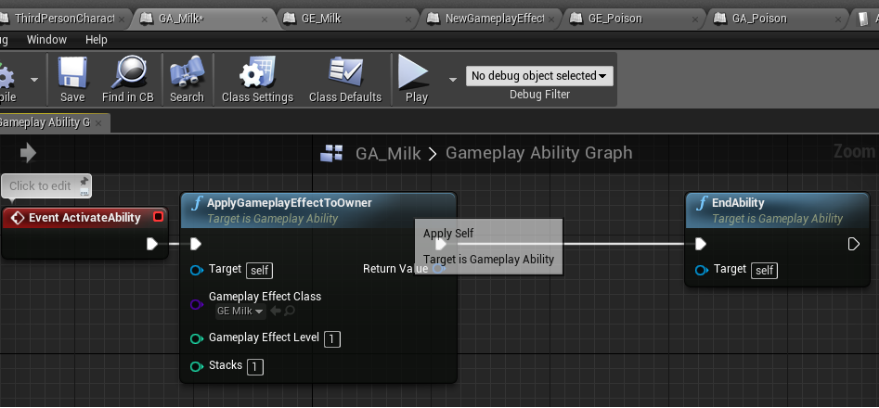This screenshot has height=408, width=879.
Task: Click browse-to-asset magnifier beside GE Milk
Action: 289,310
